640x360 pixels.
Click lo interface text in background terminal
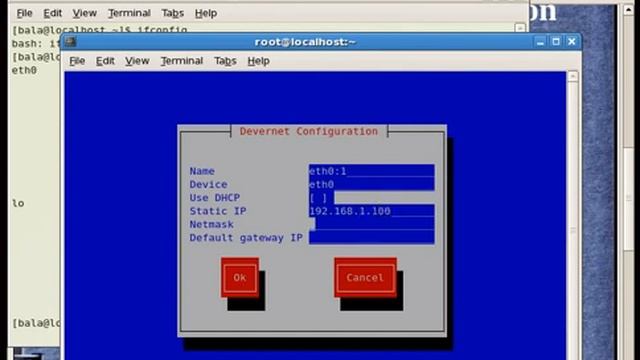pyautogui.click(x=18, y=203)
